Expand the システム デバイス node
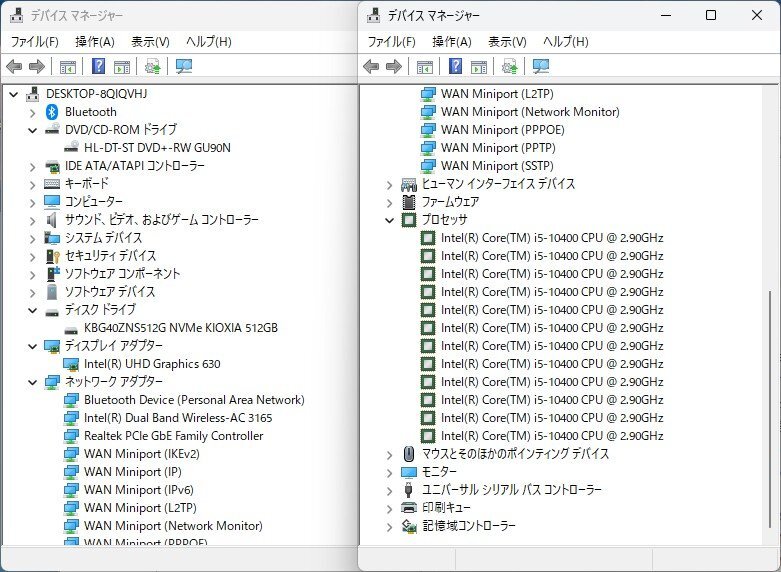The height and width of the screenshot is (572, 781). click(x=32, y=239)
